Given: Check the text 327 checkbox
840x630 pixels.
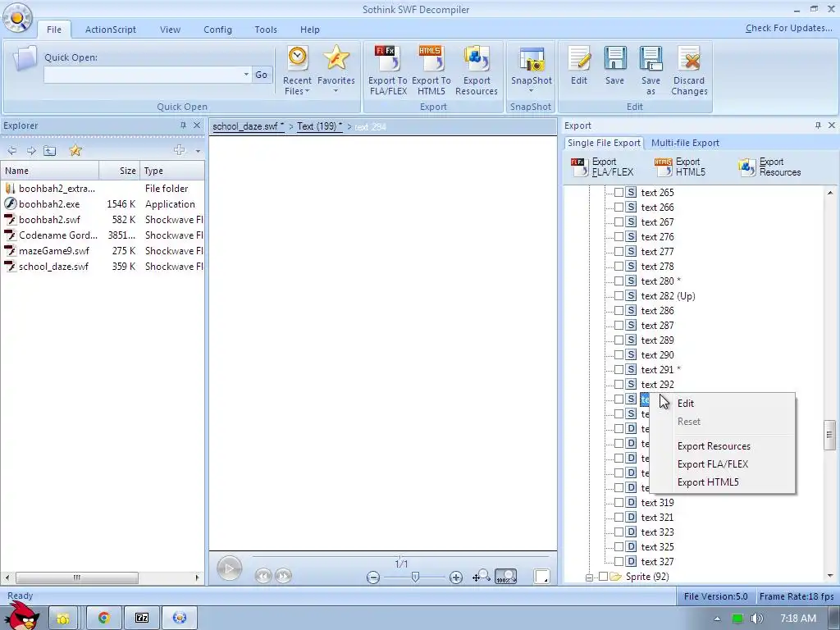Looking at the screenshot, I should [x=619, y=561].
